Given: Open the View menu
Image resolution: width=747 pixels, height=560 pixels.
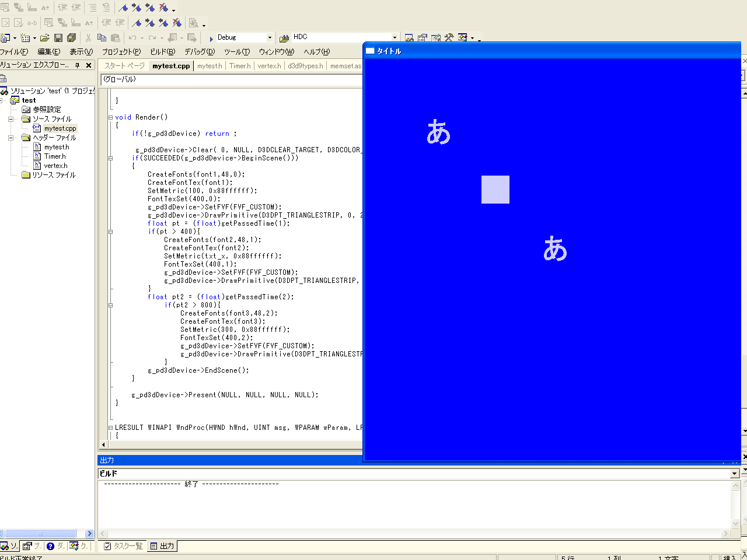Looking at the screenshot, I should tap(81, 52).
